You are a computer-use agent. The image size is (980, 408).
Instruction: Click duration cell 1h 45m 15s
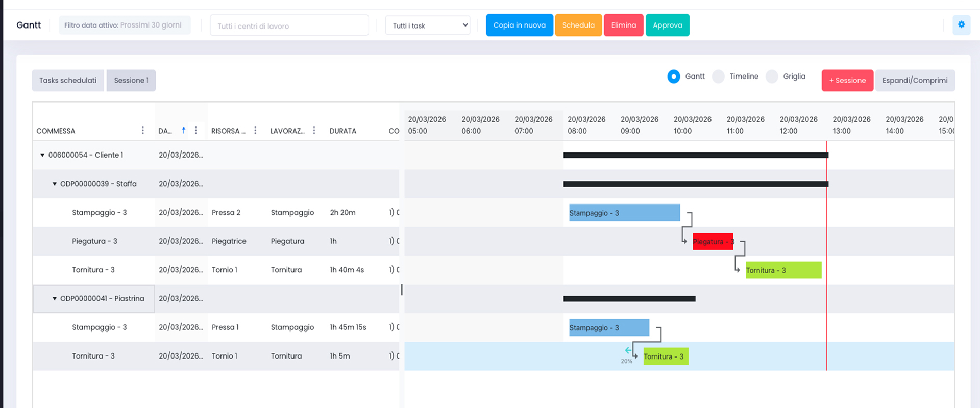[x=348, y=327]
